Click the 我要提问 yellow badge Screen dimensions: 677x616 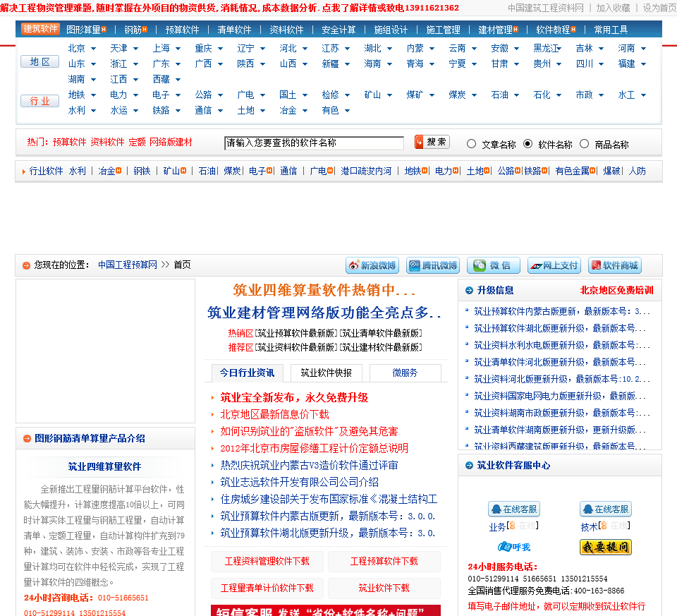point(606,547)
